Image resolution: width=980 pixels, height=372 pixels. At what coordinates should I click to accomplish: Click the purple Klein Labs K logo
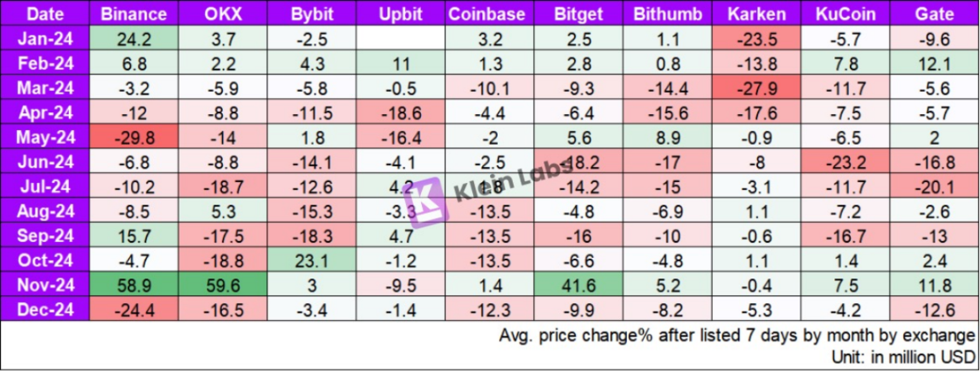[x=427, y=203]
